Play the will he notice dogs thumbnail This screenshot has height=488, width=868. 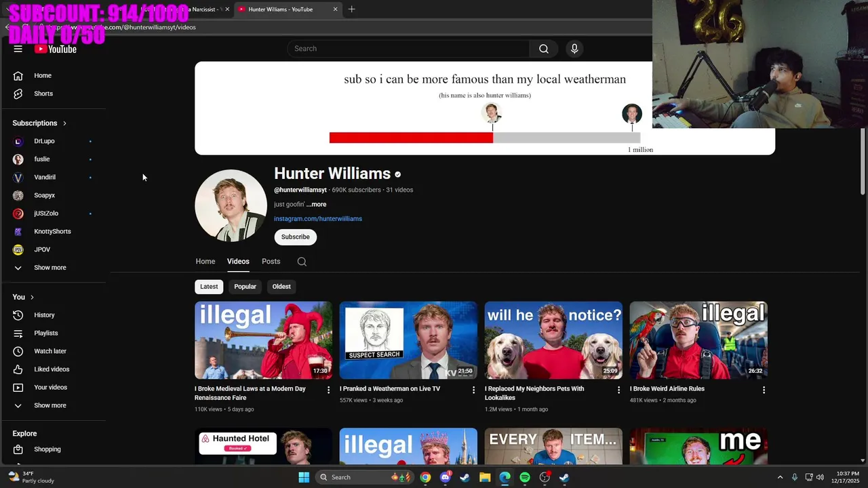pyautogui.click(x=553, y=340)
